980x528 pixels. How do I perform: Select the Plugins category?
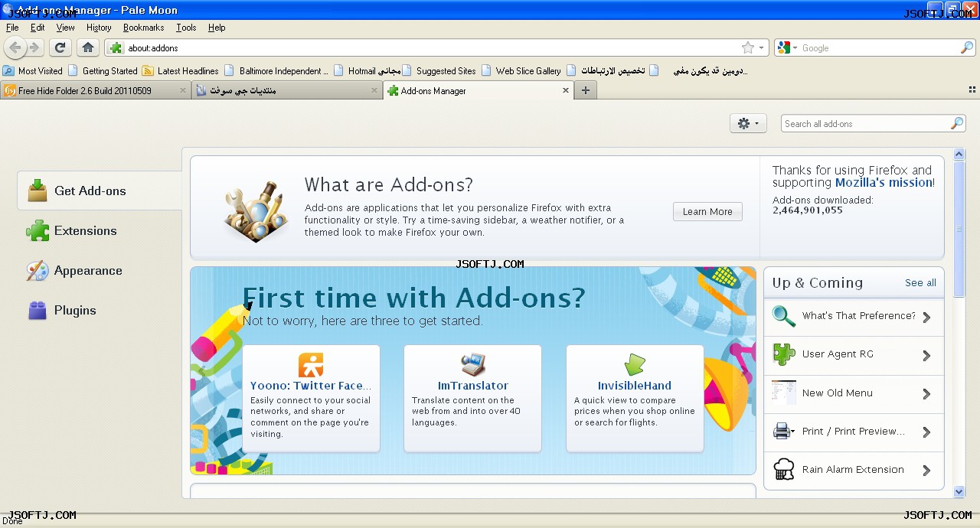click(100, 310)
